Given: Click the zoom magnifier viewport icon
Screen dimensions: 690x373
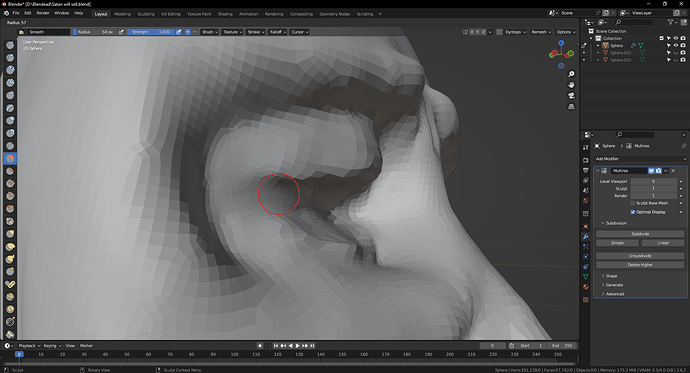Looking at the screenshot, I should pyautogui.click(x=571, y=74).
